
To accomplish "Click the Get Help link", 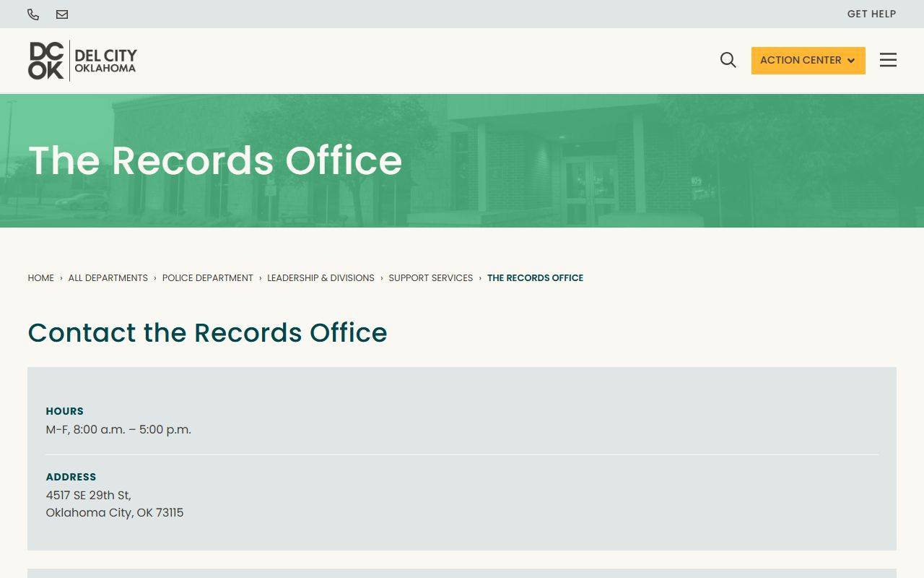I will point(871,14).
